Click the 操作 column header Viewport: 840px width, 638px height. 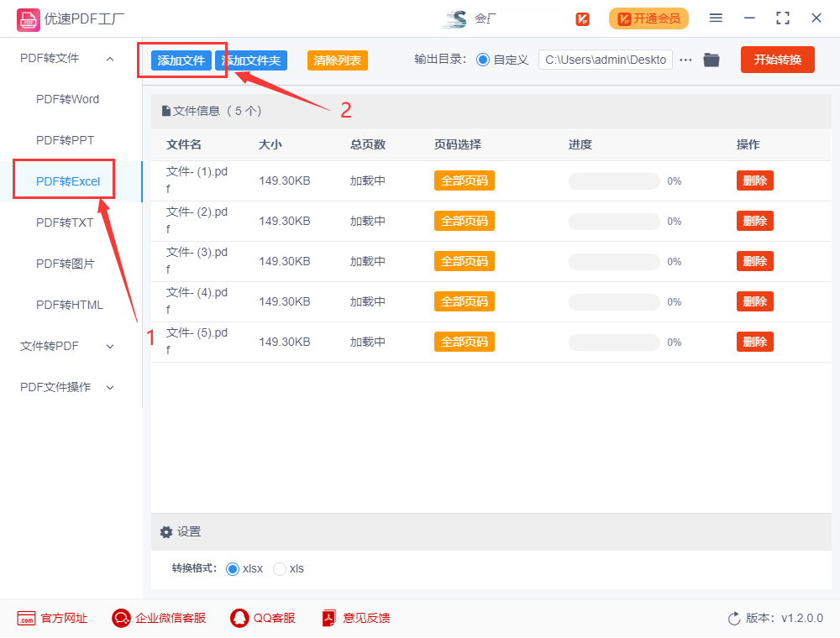(x=748, y=145)
